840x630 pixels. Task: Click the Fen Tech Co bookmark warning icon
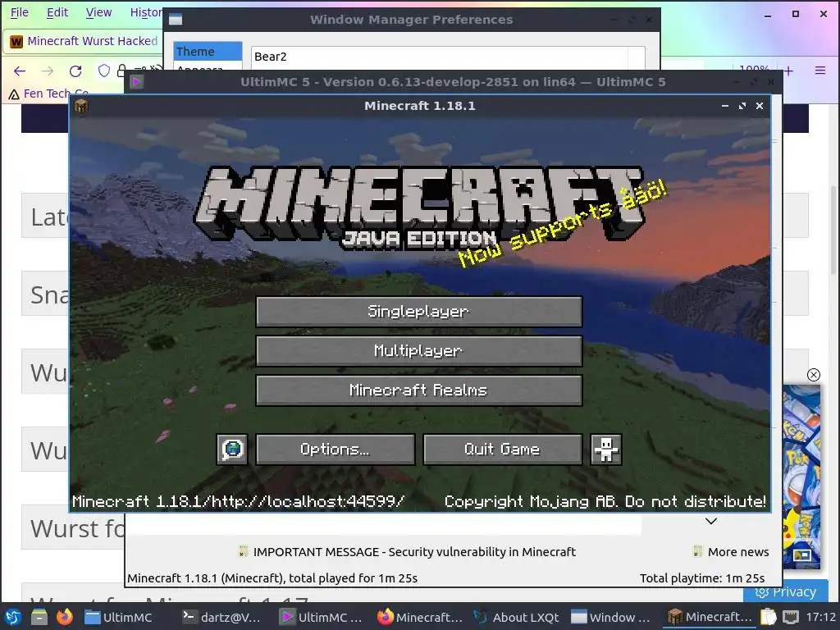14,94
